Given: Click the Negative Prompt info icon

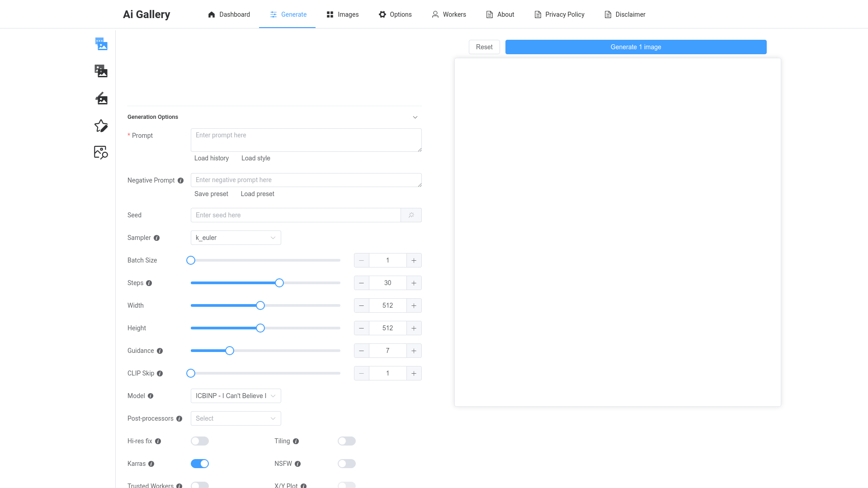Looking at the screenshot, I should tap(181, 181).
